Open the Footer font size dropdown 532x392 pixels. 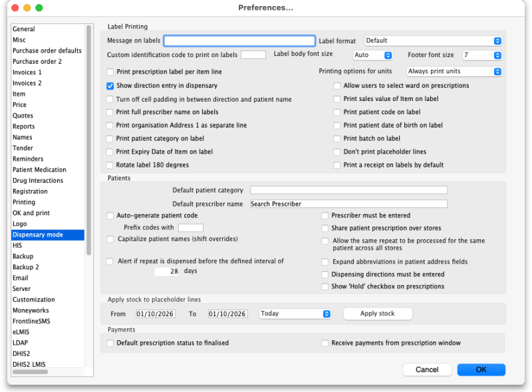(482, 55)
